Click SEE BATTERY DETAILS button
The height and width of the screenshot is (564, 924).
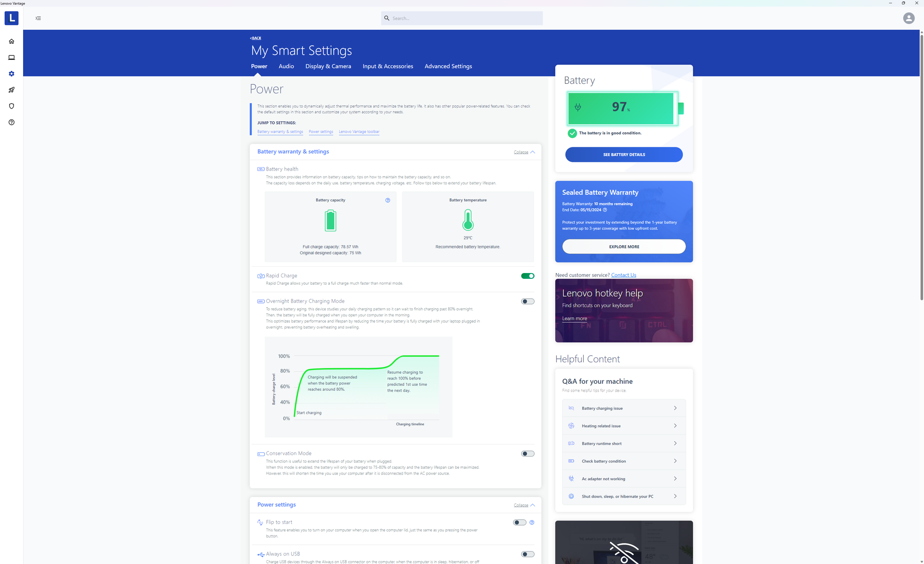coord(624,155)
